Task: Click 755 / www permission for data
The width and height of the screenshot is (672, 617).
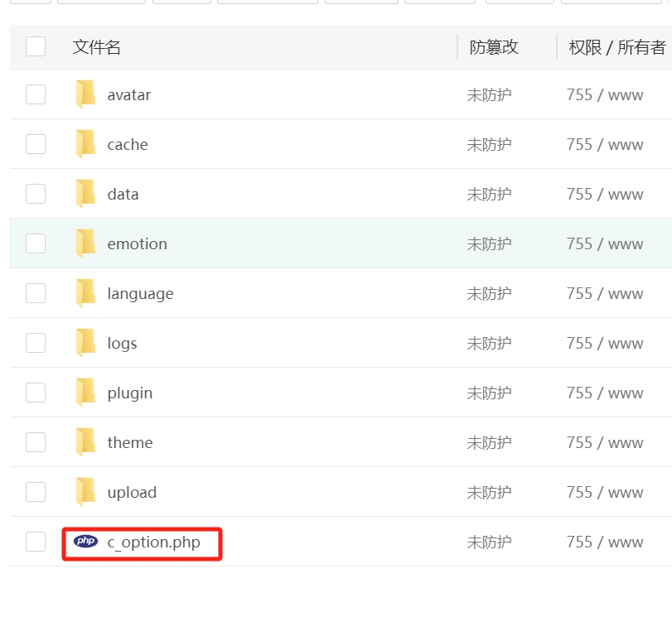Action: click(605, 195)
